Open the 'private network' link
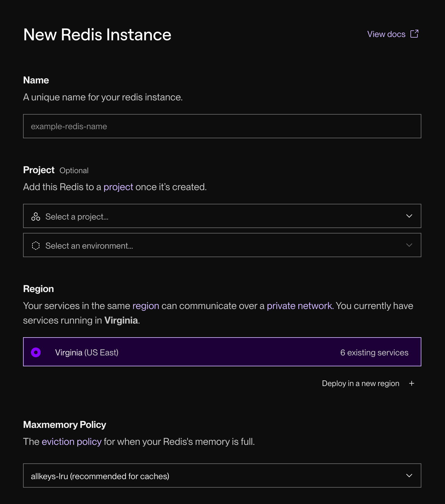This screenshot has width=445, height=504. 300,306
